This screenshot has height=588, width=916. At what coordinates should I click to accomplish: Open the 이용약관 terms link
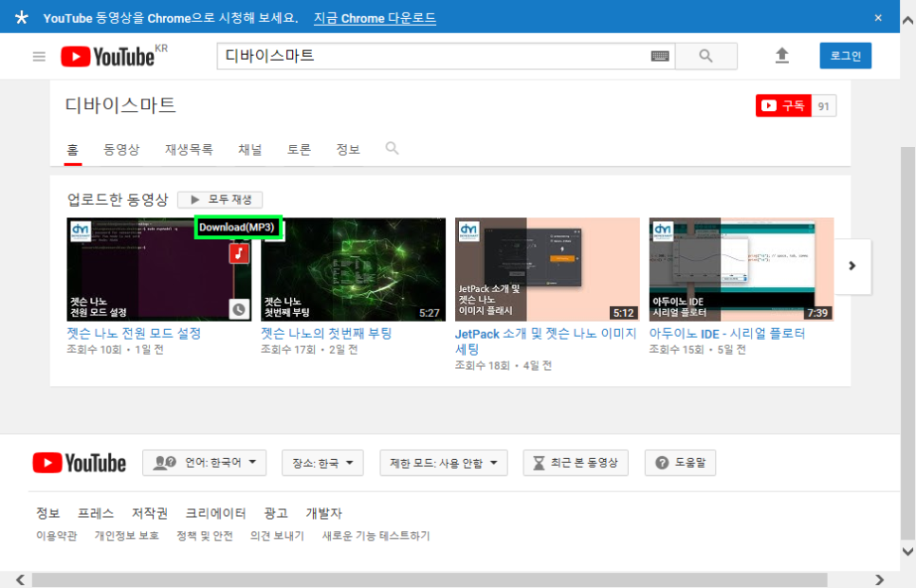click(x=56, y=536)
